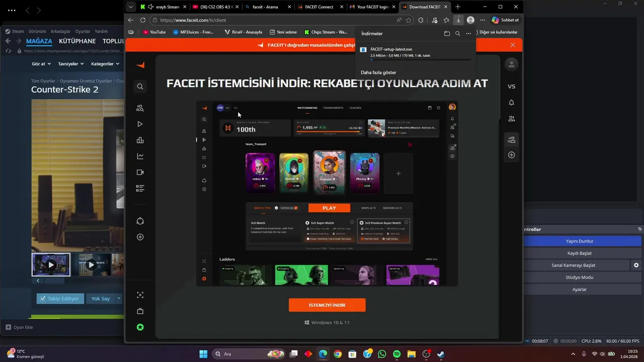Open Steam KÜTÜPHANE tab
Viewport: 644px width, 362px height.
click(77, 41)
